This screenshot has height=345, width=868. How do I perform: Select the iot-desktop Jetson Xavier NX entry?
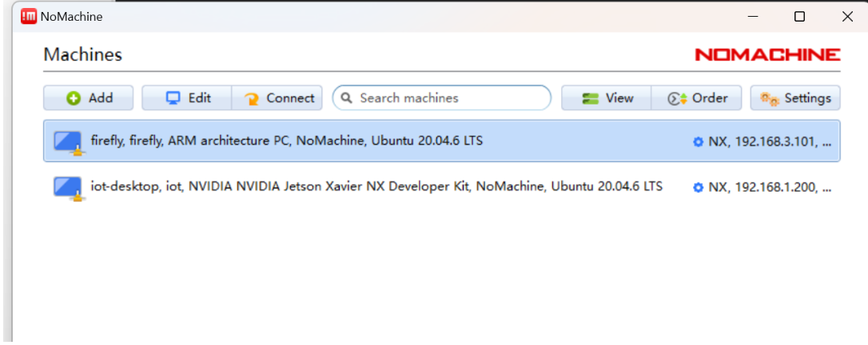[376, 187]
